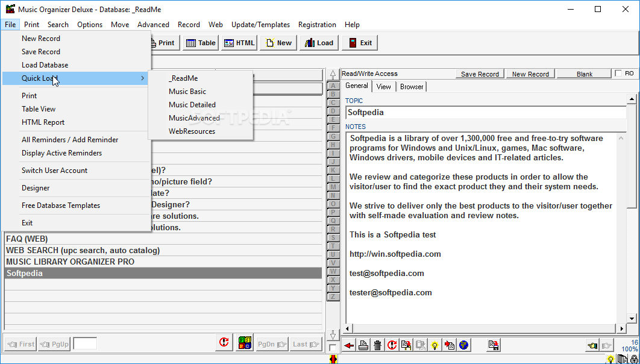This screenshot has height=364, width=640.
Task: Click the record panel scrollbar up arrow
Action: [x=632, y=98]
